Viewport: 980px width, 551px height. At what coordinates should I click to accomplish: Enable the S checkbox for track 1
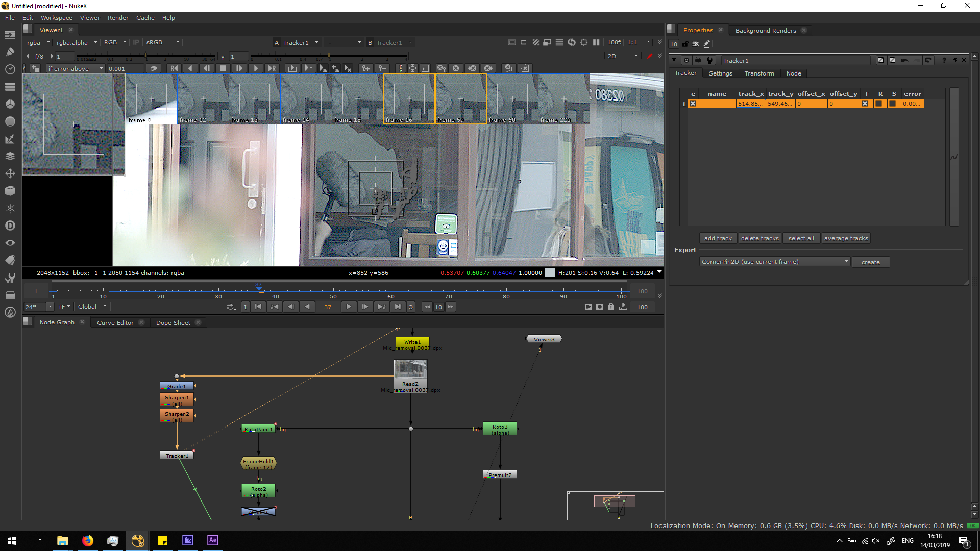pyautogui.click(x=893, y=104)
